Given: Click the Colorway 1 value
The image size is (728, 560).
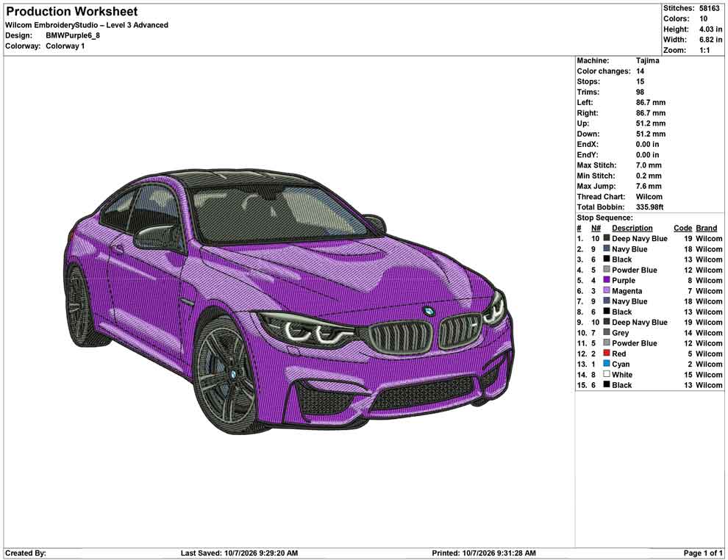Looking at the screenshot, I should click(65, 46).
